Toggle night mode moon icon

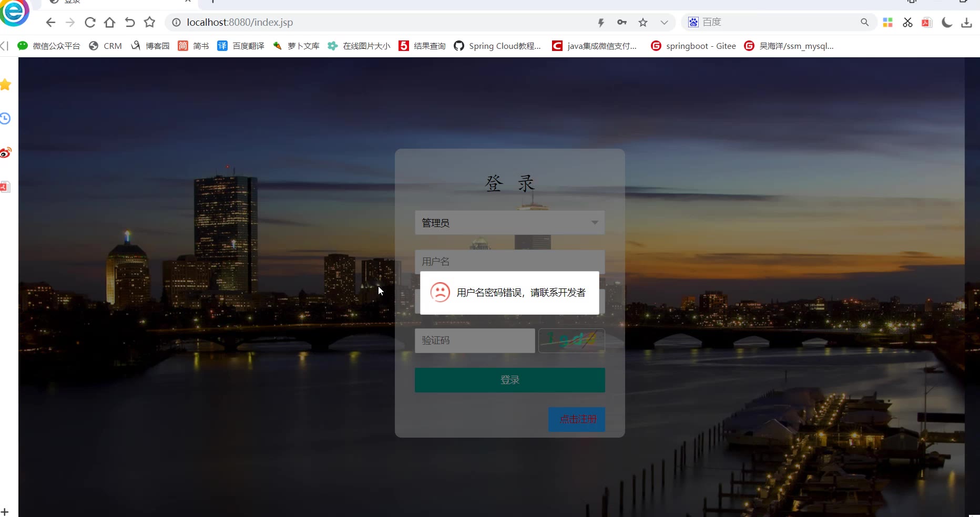[x=947, y=22]
